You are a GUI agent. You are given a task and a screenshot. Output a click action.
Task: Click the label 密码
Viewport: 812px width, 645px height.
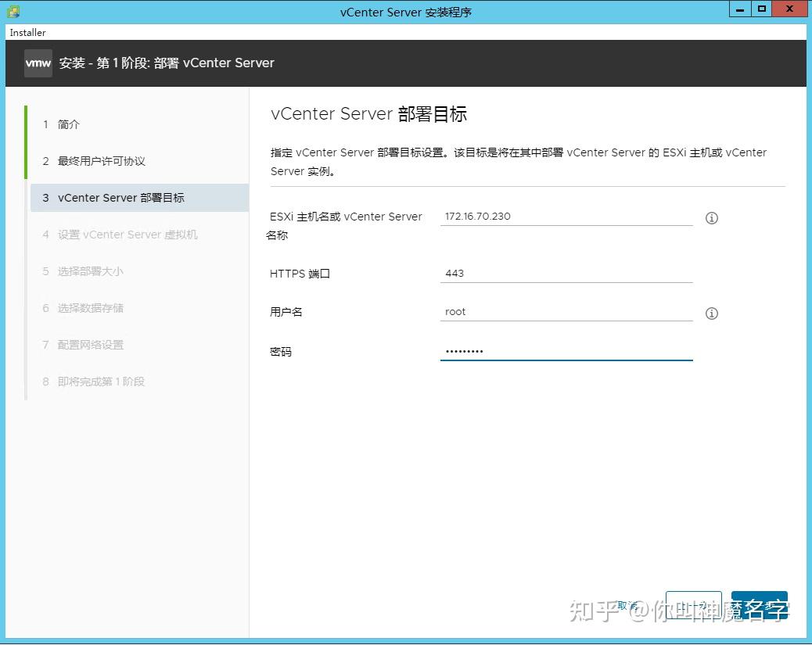[x=281, y=352]
